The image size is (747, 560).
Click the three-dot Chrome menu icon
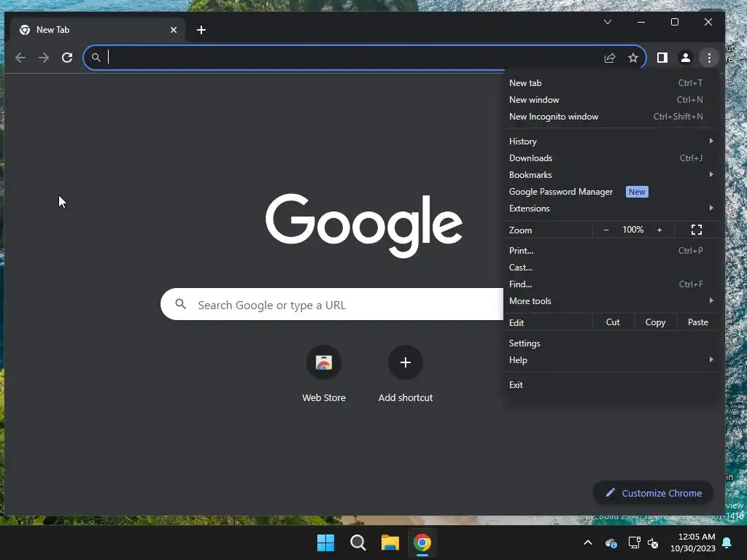(x=709, y=58)
